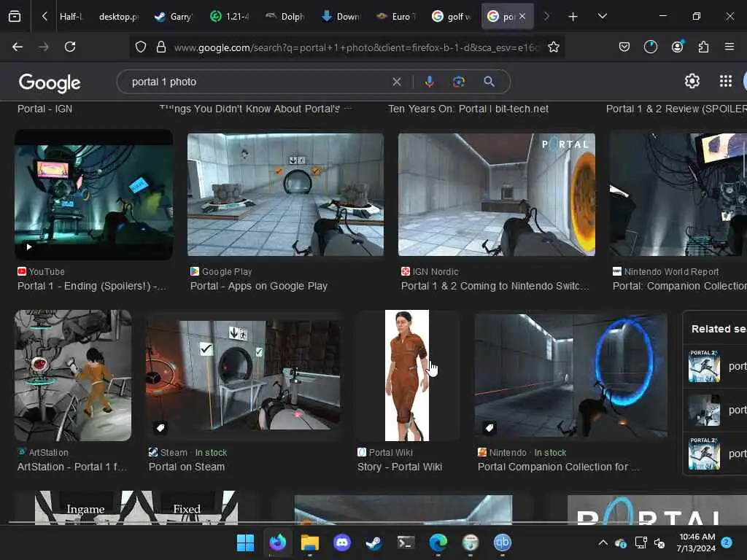Search by image with Google Lens
Image resolution: width=747 pixels, height=560 pixels.
tap(459, 82)
